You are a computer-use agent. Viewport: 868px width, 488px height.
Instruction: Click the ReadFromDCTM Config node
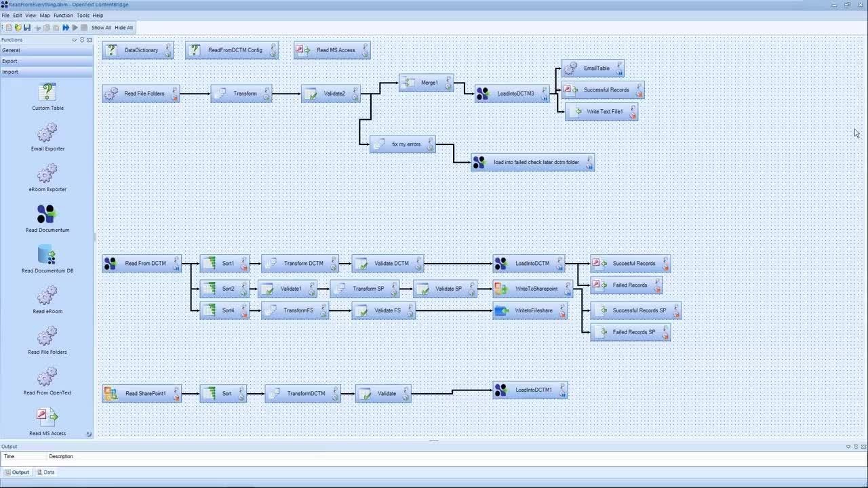[x=232, y=50]
